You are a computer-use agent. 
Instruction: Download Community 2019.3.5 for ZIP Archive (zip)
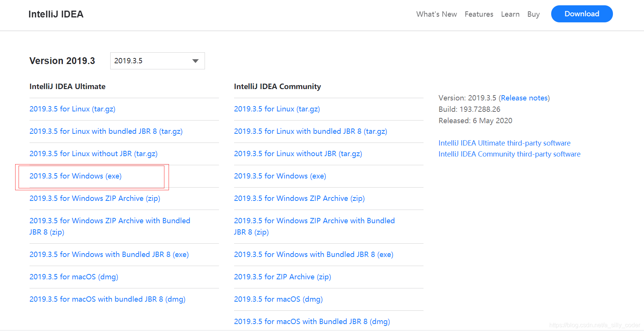pos(283,277)
